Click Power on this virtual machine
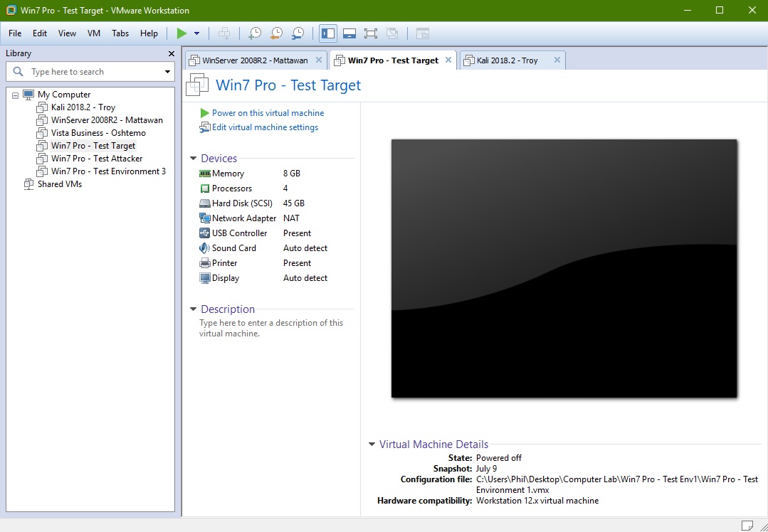This screenshot has height=532, width=768. pos(268,113)
